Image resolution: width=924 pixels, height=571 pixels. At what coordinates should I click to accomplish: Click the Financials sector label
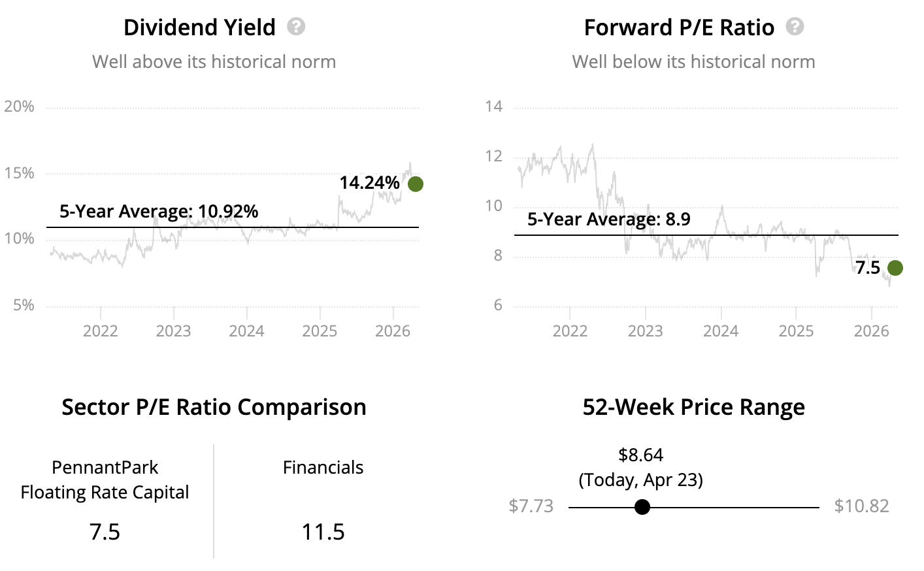pos(323,468)
